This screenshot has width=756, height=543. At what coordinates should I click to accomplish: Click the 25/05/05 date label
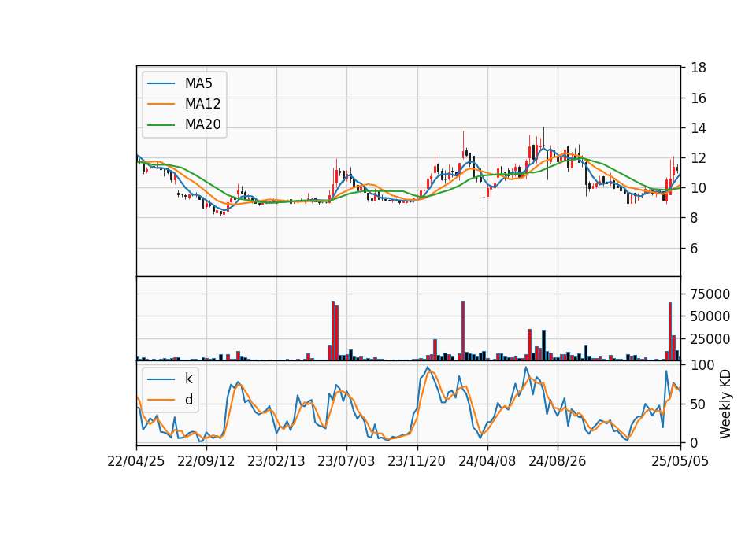click(x=680, y=462)
